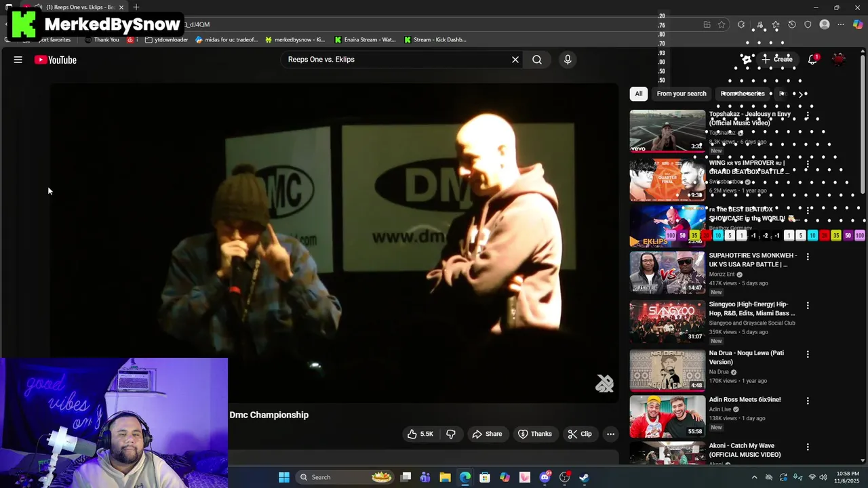The image size is (868, 488).
Task: Open Siangyoo 31:07 video thumbnail
Action: coord(667,321)
